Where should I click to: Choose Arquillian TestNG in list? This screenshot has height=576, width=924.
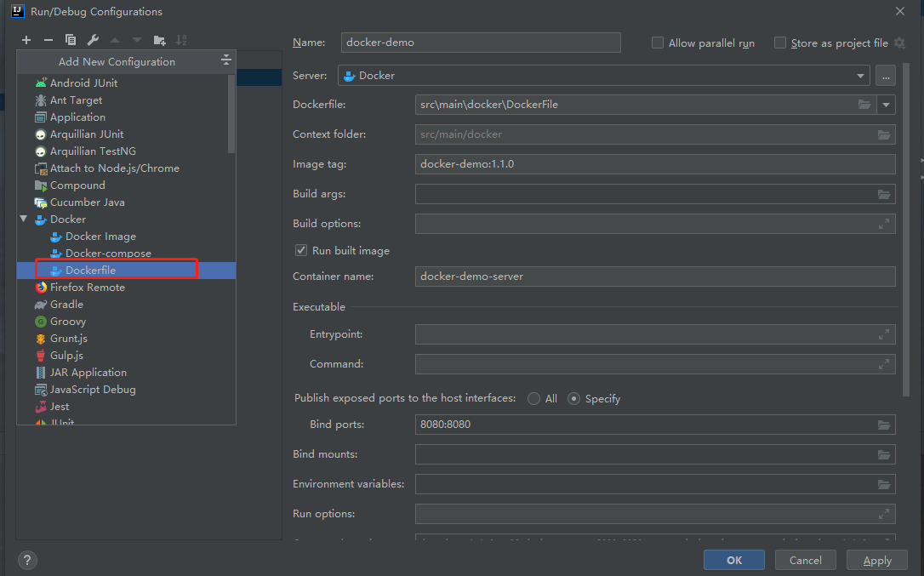tap(85, 151)
